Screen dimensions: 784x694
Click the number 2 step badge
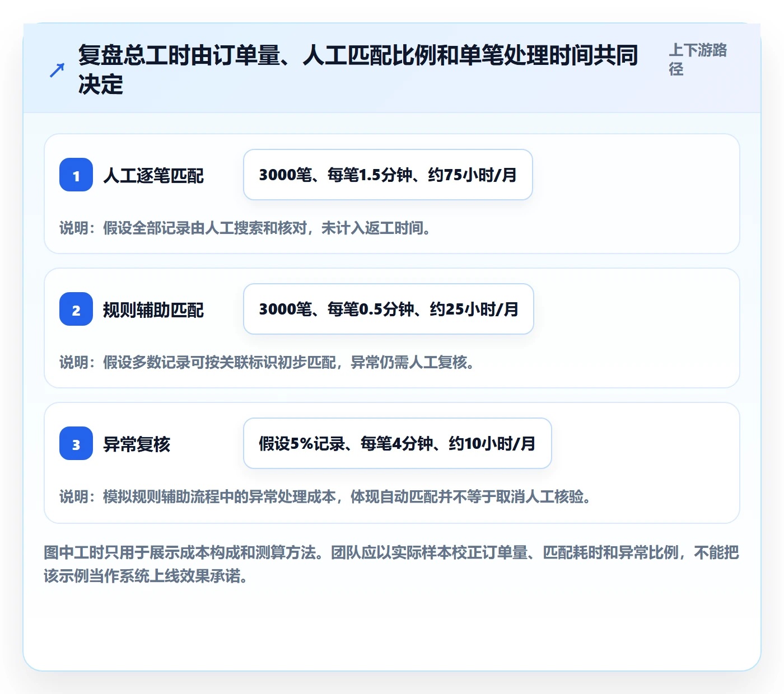coord(76,309)
